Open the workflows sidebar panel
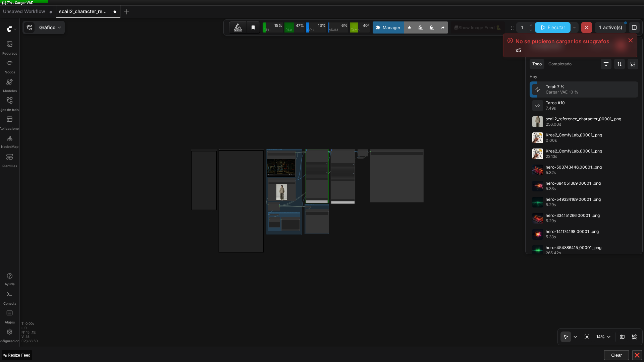644x362 pixels. coord(9,104)
